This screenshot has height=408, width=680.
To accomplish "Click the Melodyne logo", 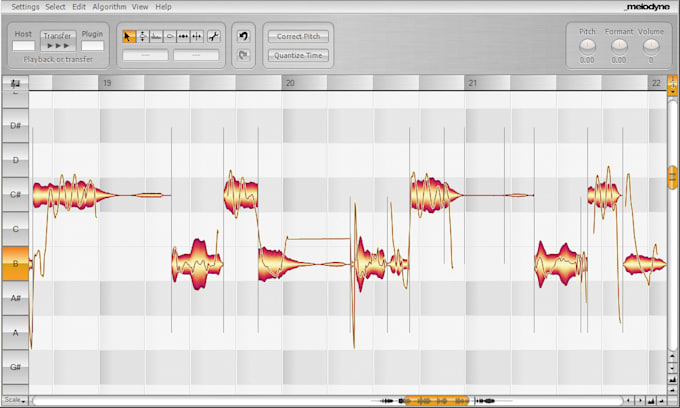I will (x=647, y=7).
